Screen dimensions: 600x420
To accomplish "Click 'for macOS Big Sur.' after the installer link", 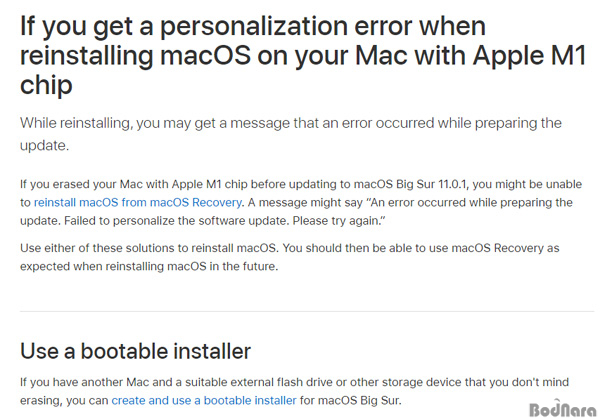I will tap(351, 400).
